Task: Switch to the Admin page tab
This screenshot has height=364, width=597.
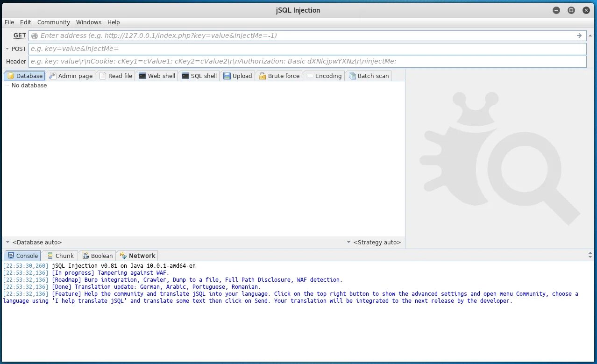Action: coord(71,76)
